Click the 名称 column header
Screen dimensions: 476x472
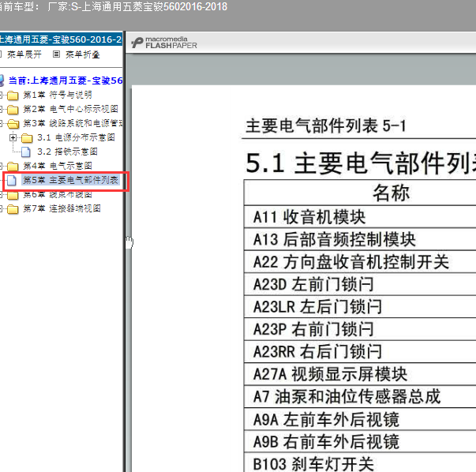tap(391, 193)
